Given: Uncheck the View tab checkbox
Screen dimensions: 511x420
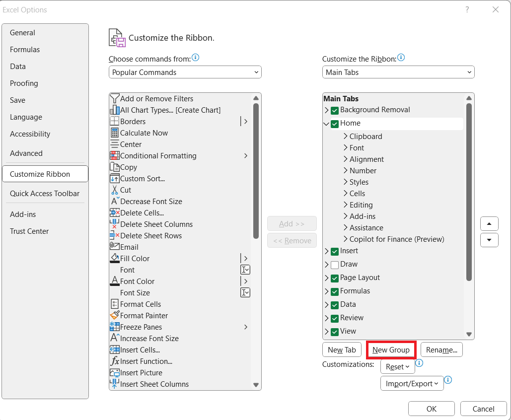Looking at the screenshot, I should pos(334,332).
